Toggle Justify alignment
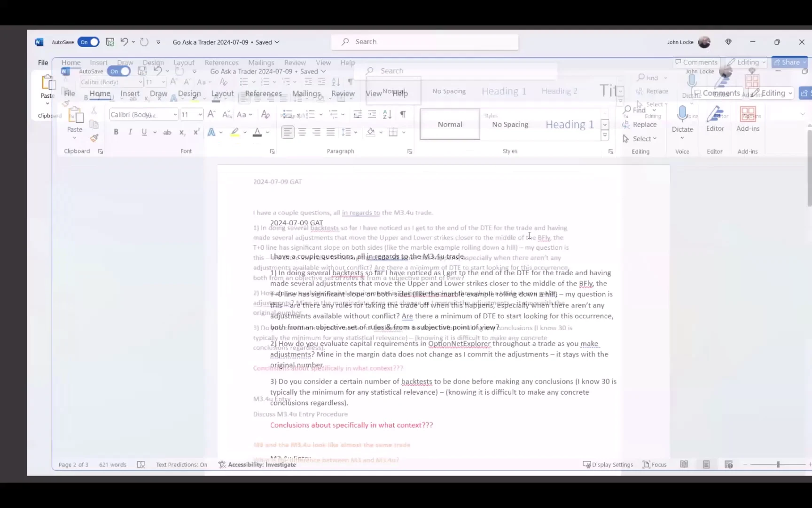This screenshot has height=508, width=812. tap(331, 132)
